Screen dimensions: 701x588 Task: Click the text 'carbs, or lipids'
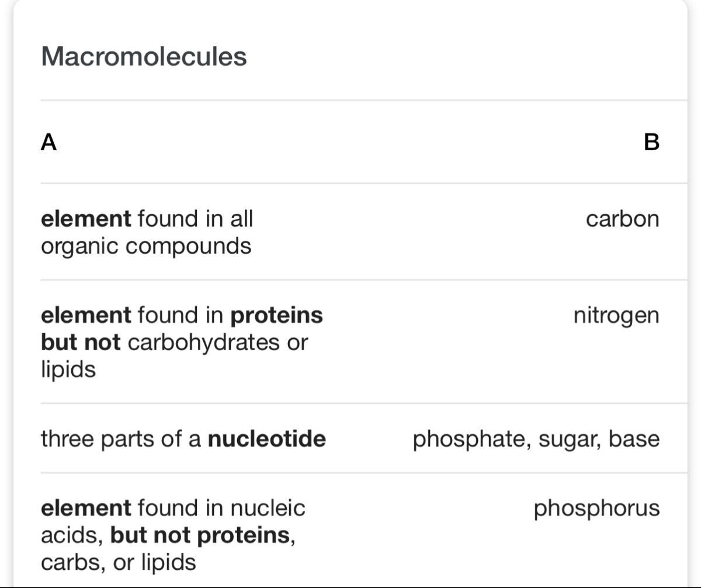pyautogui.click(x=118, y=562)
